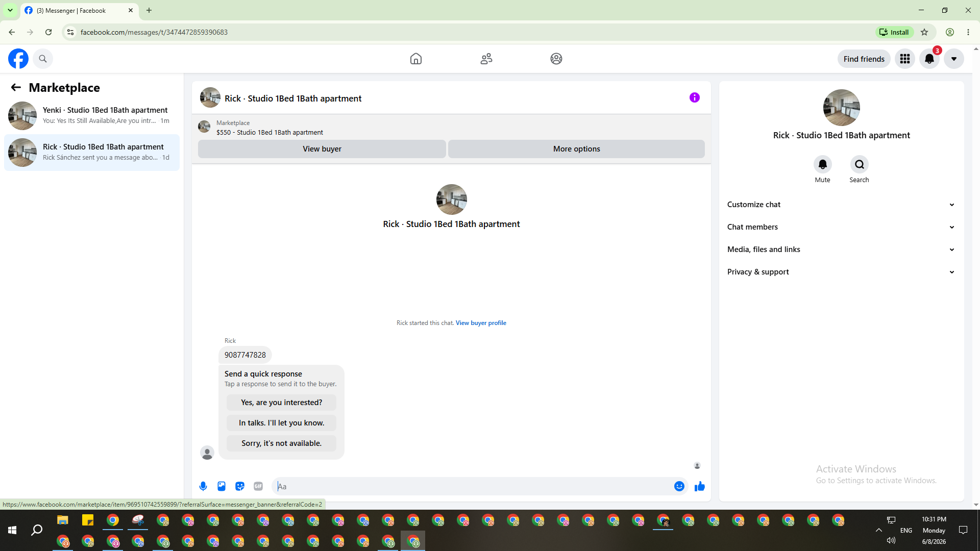Reload the page

tap(48, 32)
